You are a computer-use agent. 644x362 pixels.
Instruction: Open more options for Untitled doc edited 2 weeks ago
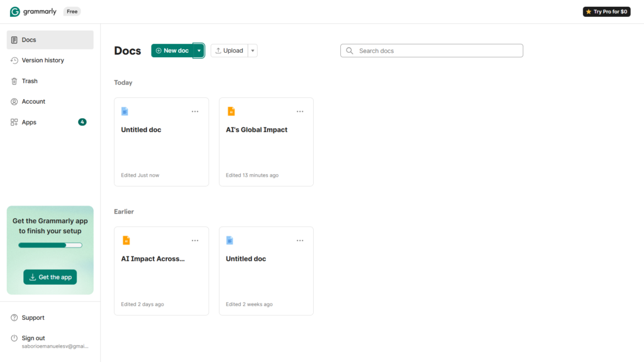300,241
